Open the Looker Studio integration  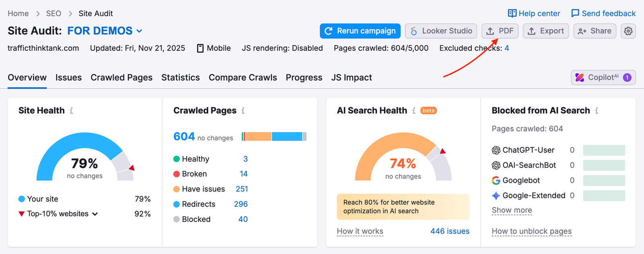coord(441,31)
